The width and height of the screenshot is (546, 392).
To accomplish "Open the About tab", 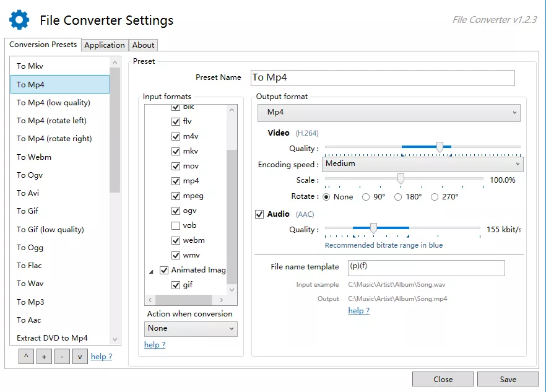I will pos(143,45).
